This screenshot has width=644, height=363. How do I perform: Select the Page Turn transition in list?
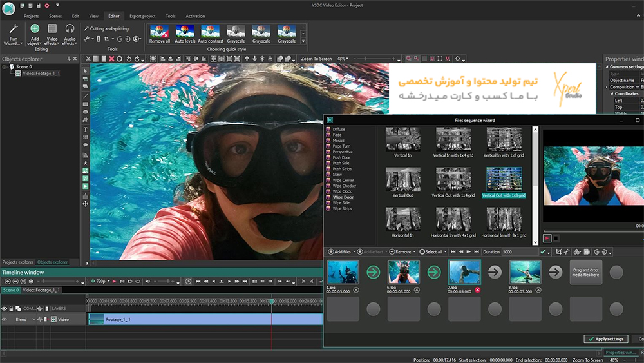(341, 146)
